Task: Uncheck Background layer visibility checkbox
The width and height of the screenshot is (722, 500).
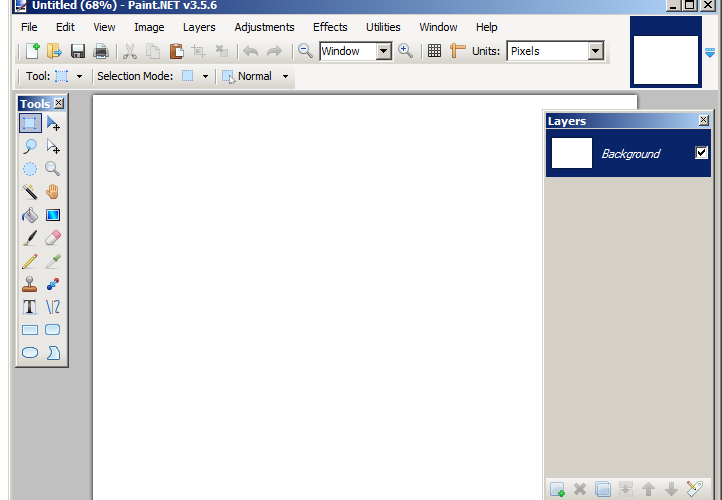Action: [701, 152]
